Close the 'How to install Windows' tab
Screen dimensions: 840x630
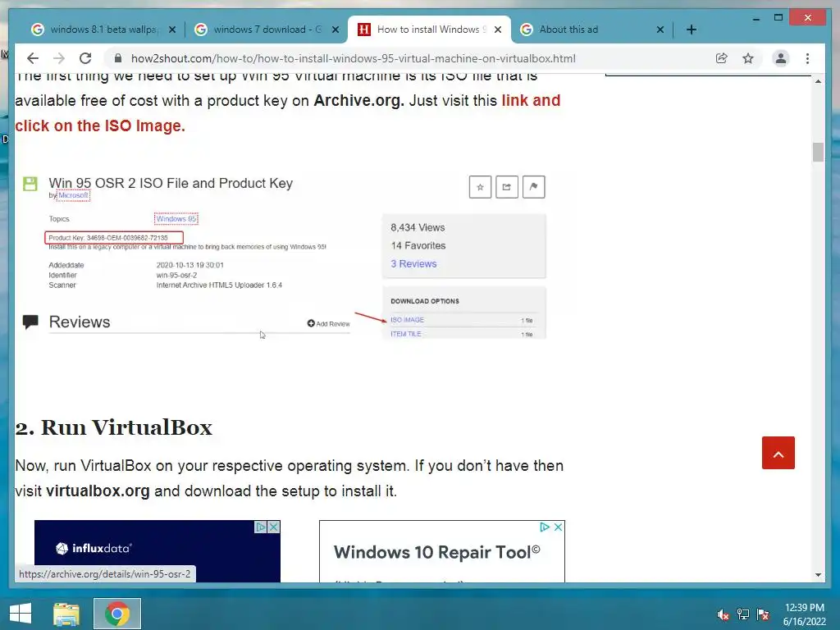click(x=498, y=30)
